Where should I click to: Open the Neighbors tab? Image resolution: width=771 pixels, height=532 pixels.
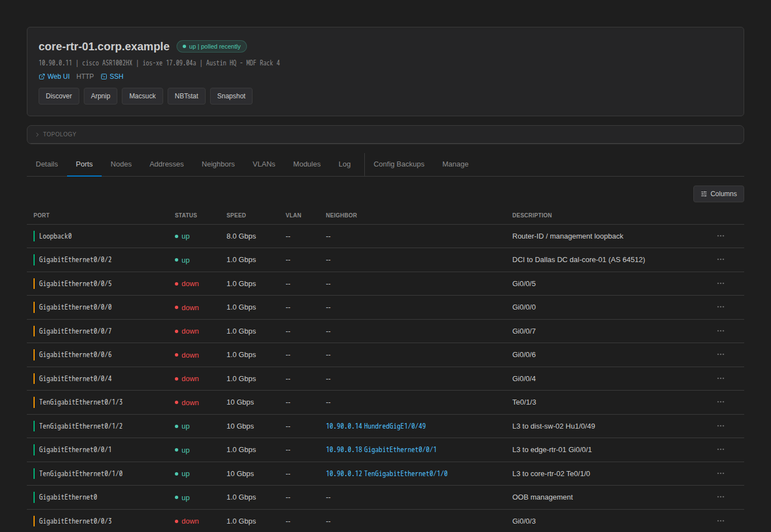(x=218, y=164)
